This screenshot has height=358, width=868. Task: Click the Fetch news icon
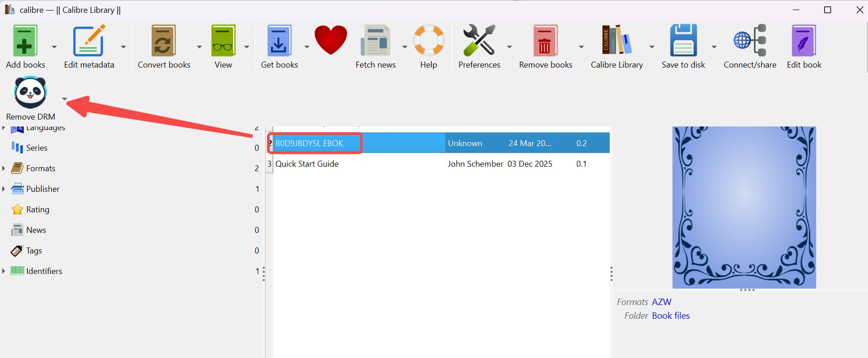click(375, 41)
